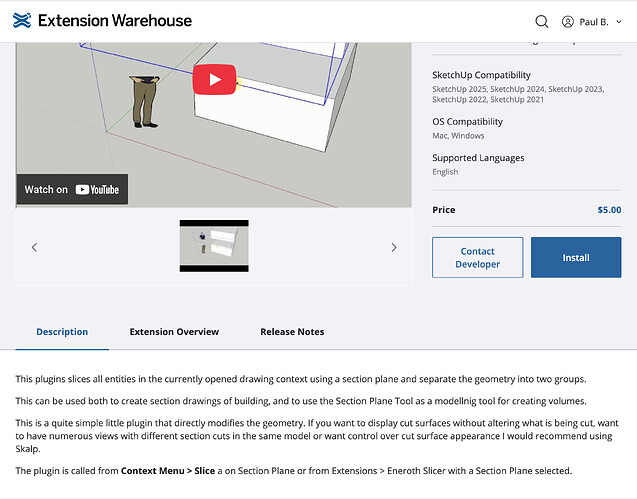Click the $5.00 price value
Screen dimensions: 637x499
[609, 210]
